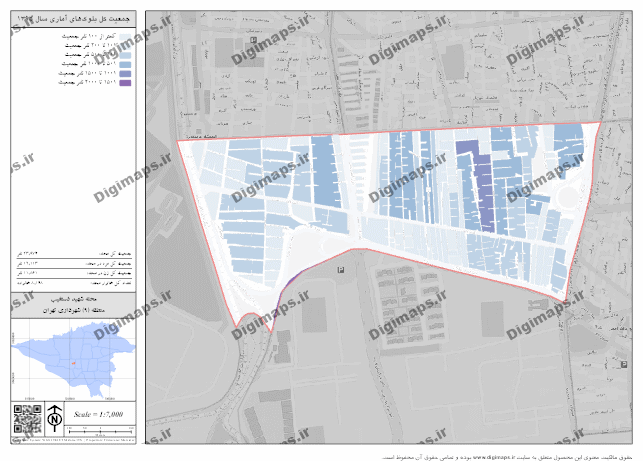Click the legend label 'کمتر از ۱۰۰ نفر جمعیت'
Viewport: 643px width, 461px height.
[x=89, y=36]
